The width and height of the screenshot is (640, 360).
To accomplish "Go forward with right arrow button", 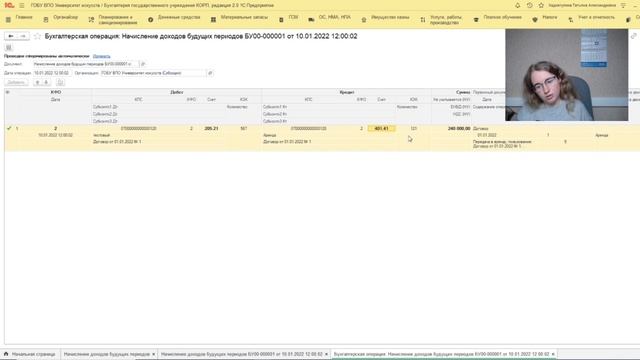I will (x=23, y=36).
